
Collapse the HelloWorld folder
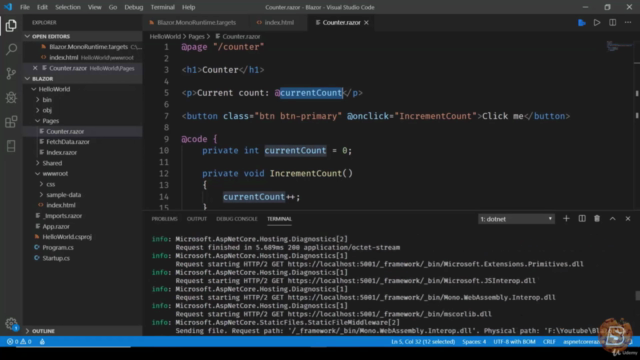(34, 89)
